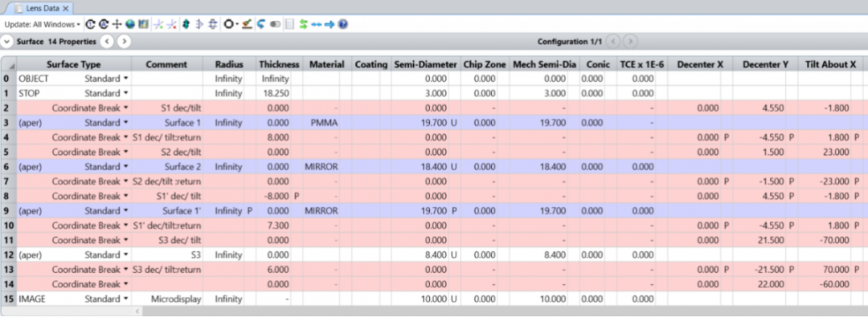This screenshot has width=868, height=317.
Task: Go to previous surface properties arrow
Action: click(107, 42)
